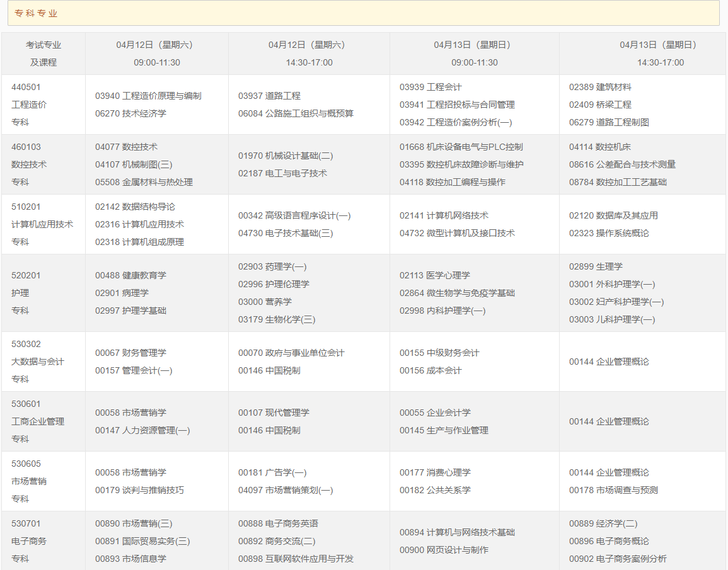This screenshot has height=570, width=728.
Task: Click course 02864 微生物学与免疫学基础
Action: (x=457, y=293)
